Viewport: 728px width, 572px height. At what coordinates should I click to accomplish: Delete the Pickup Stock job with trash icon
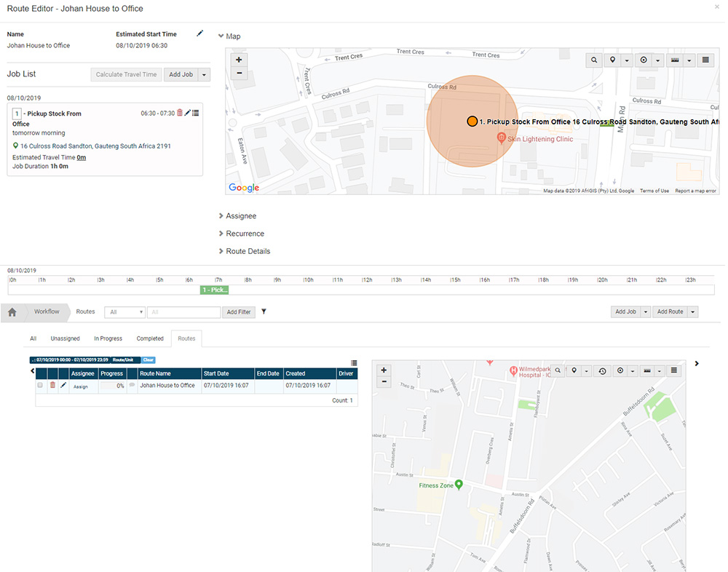click(x=180, y=113)
